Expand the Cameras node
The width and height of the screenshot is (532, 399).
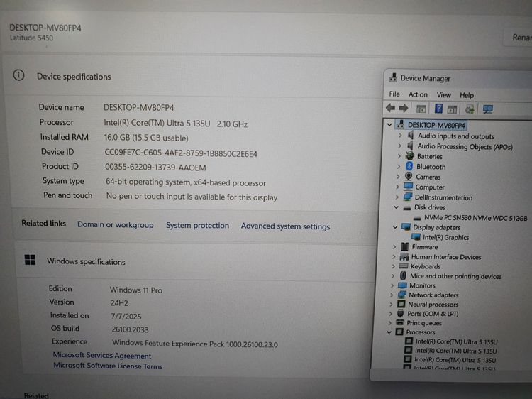click(398, 177)
